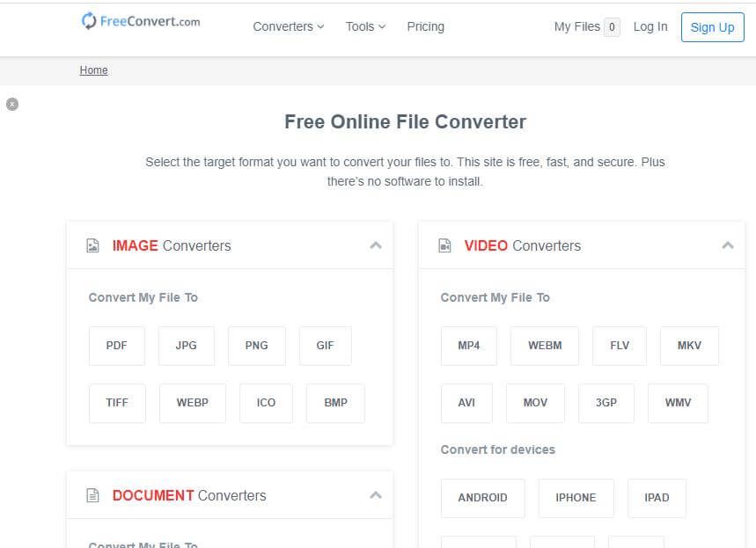
Task: Collapse the Video Converters panel
Action: pyautogui.click(x=727, y=245)
